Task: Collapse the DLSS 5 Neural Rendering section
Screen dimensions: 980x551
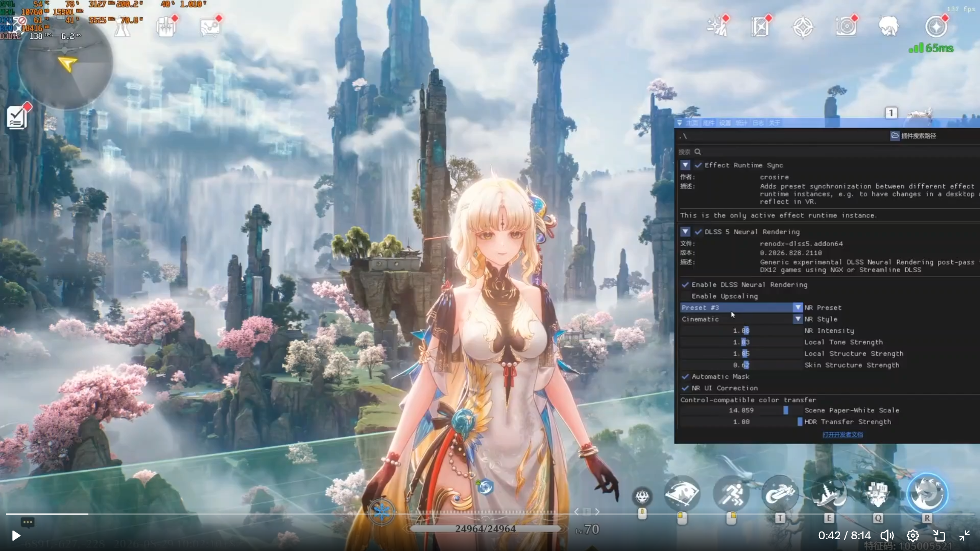Action: [685, 232]
